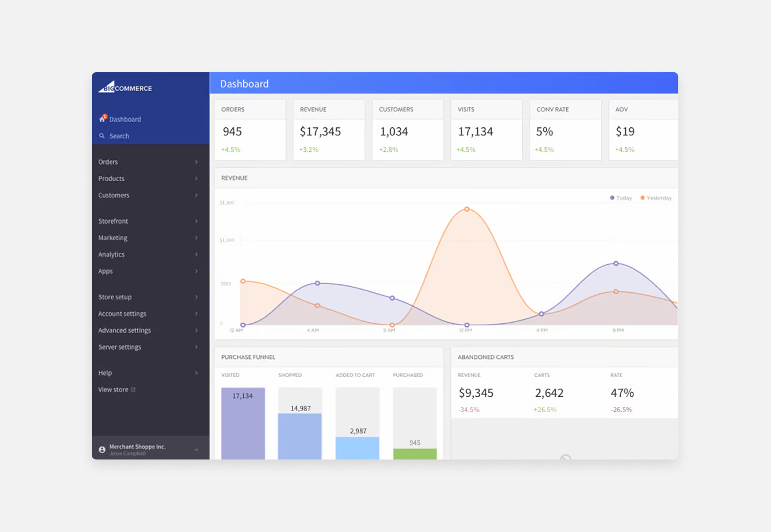Screen dimensions: 771x532
Task: Click the green Purchased funnel bar
Action: pyautogui.click(x=415, y=454)
